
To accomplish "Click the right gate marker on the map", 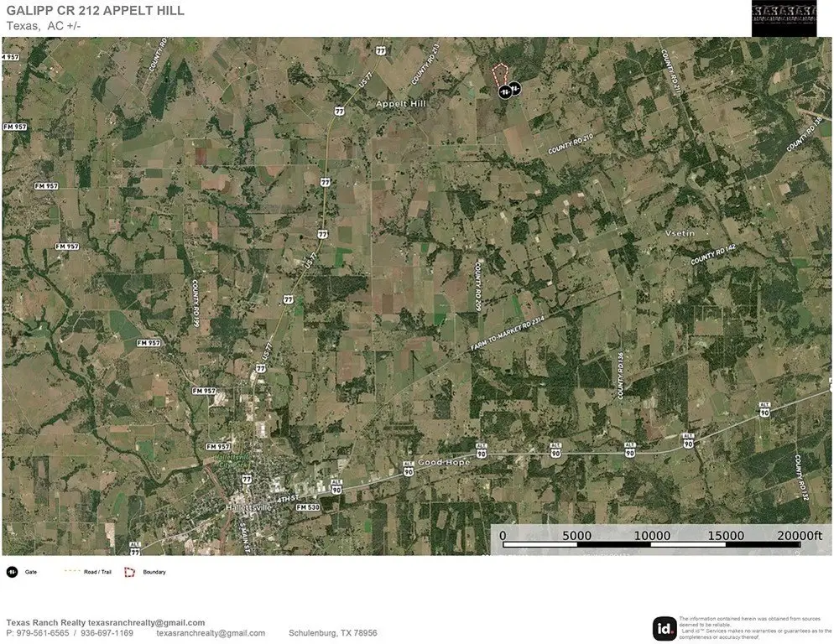I will click(x=514, y=87).
